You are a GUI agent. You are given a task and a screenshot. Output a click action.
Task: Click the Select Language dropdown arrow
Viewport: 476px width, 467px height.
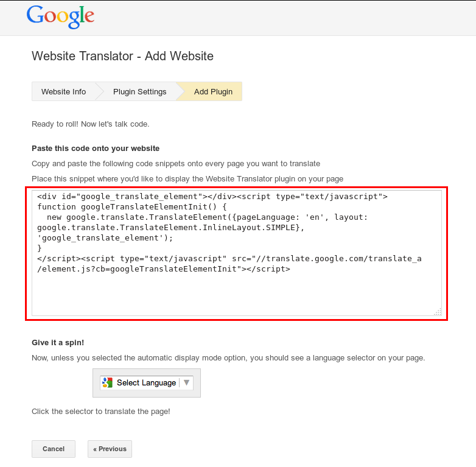(x=186, y=382)
